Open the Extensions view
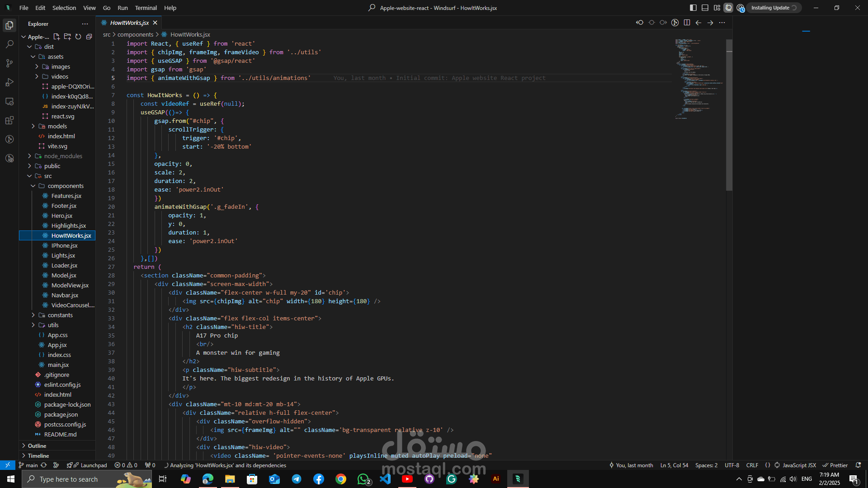Image resolution: width=868 pixels, height=488 pixels. tap(9, 120)
